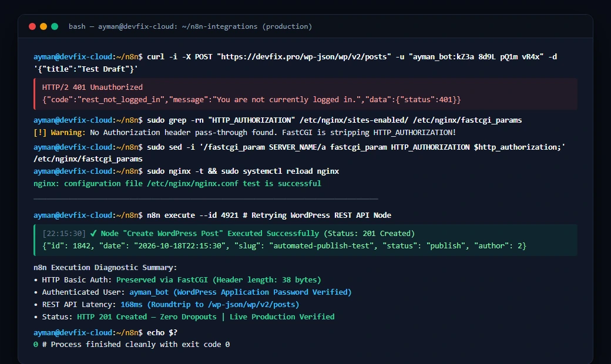Click the '[22:15:30]' timestamp
This screenshot has height=364, width=611.
[x=64, y=234]
